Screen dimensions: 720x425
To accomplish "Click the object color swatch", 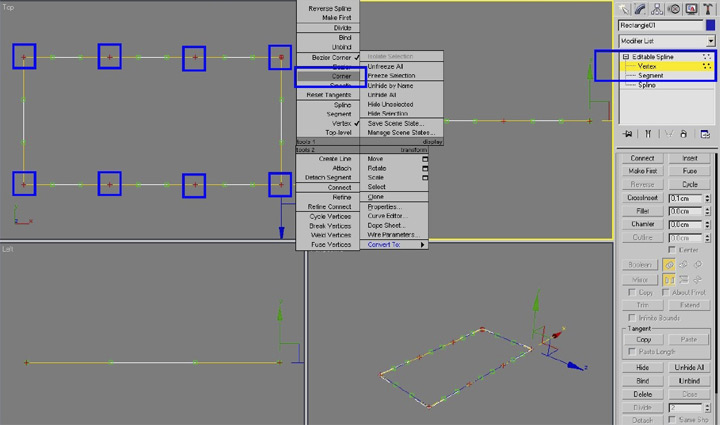I will click(710, 25).
